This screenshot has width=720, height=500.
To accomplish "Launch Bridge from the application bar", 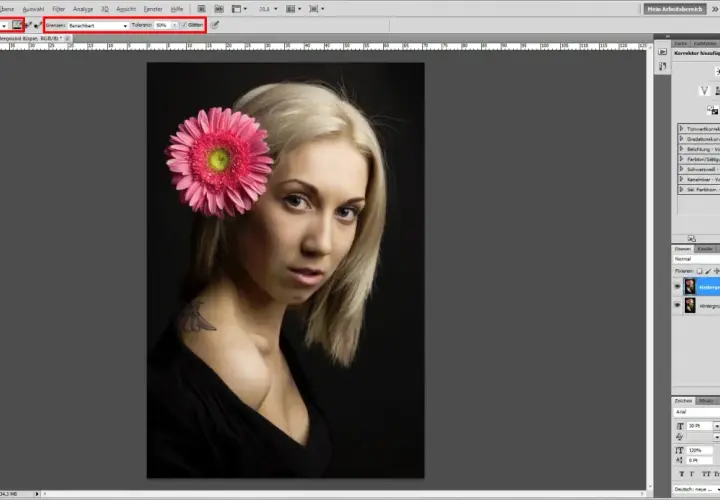I will 201,9.
